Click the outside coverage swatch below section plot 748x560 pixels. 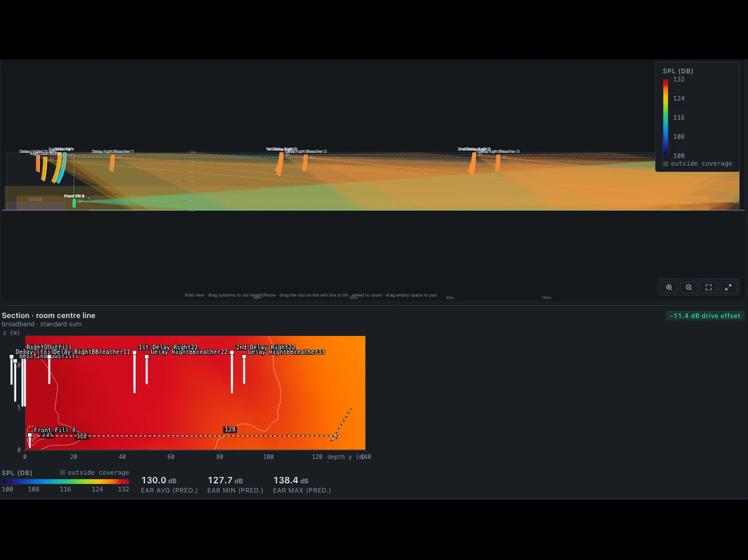click(62, 472)
